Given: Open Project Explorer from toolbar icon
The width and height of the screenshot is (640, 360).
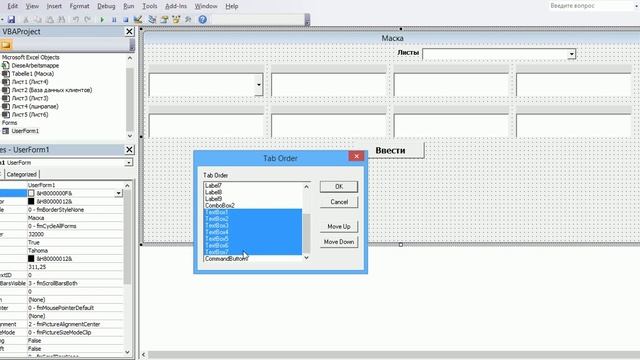Looking at the screenshot, I should point(152,19).
